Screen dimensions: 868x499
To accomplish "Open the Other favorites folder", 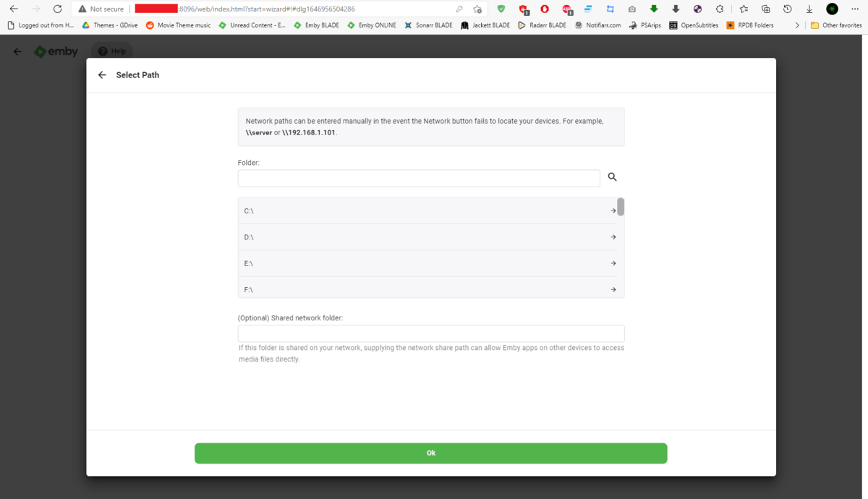I will [836, 25].
